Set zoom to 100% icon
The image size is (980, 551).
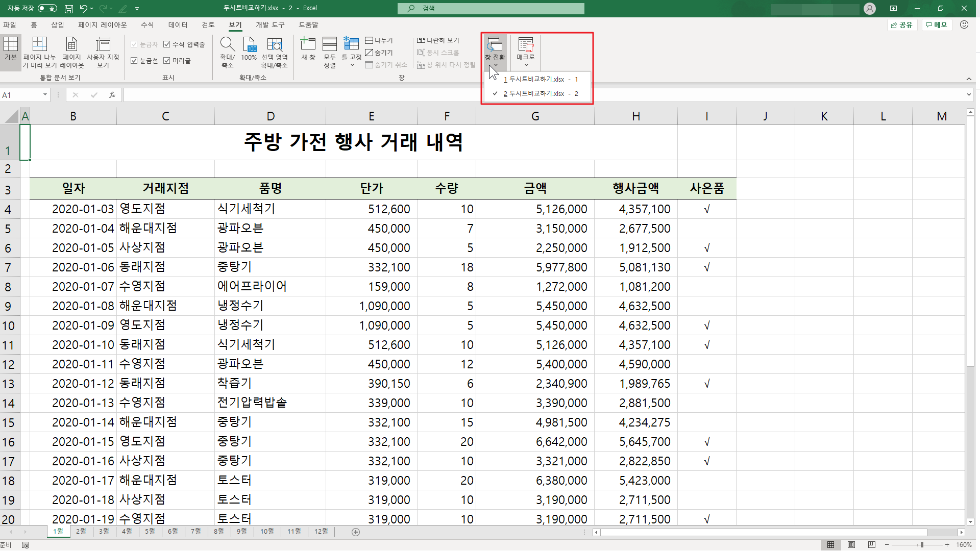(x=249, y=44)
